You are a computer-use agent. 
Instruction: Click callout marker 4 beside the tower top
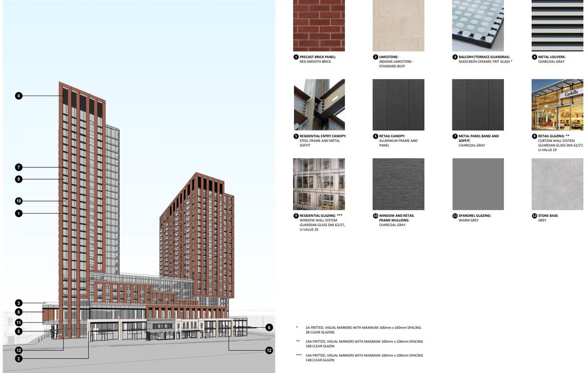pos(18,96)
